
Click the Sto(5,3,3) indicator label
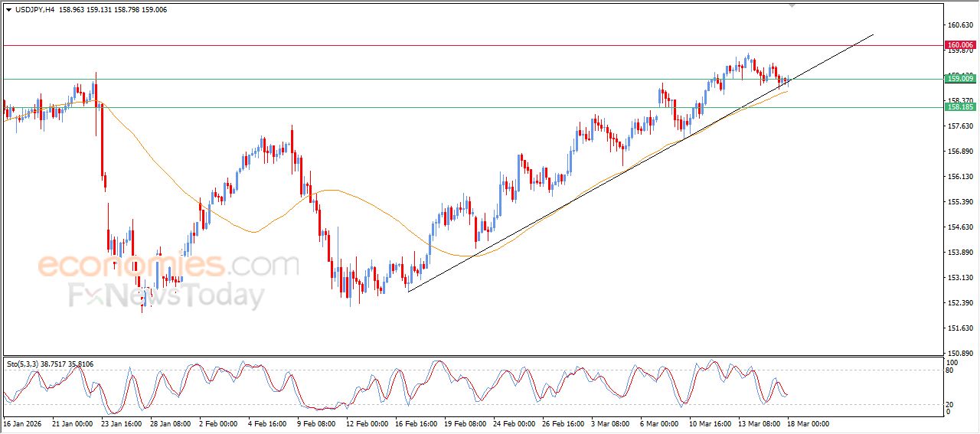click(24, 364)
